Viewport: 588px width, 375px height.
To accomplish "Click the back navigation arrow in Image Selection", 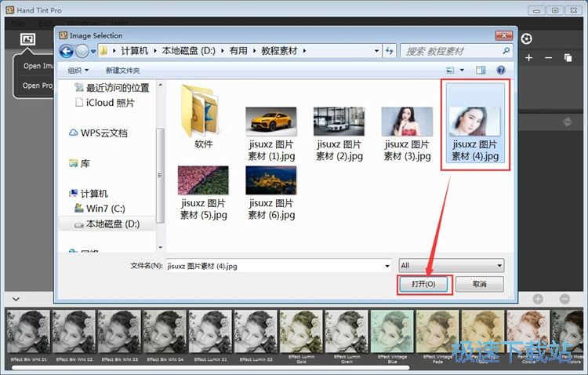I will point(67,51).
